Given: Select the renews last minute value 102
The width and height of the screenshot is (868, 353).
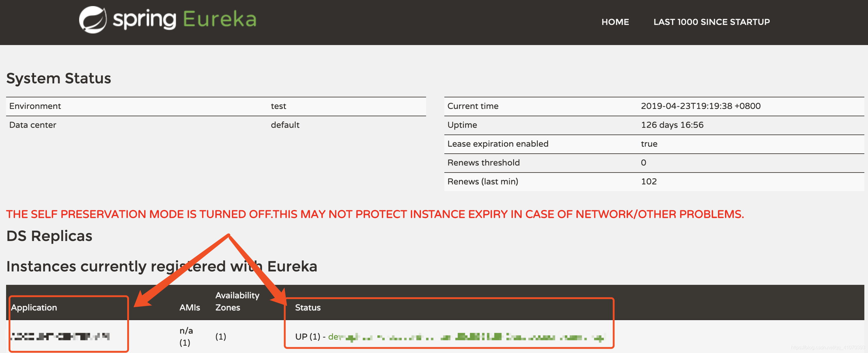Looking at the screenshot, I should click(649, 182).
